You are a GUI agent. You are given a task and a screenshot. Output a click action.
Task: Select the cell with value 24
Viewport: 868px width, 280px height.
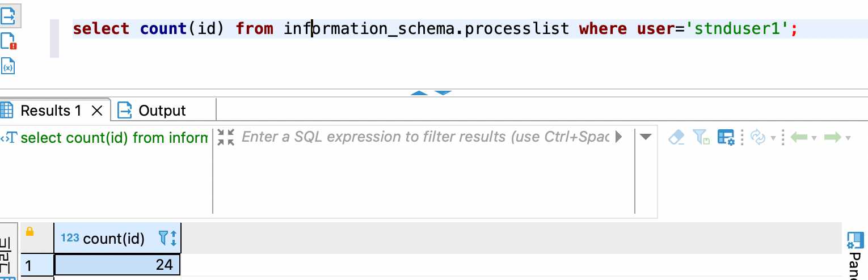(117, 265)
